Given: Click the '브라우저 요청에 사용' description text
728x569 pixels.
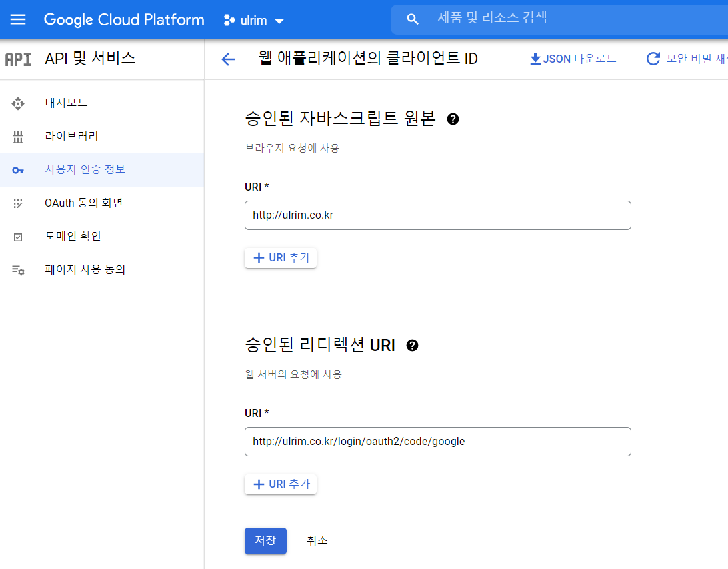Looking at the screenshot, I should coord(292,148).
